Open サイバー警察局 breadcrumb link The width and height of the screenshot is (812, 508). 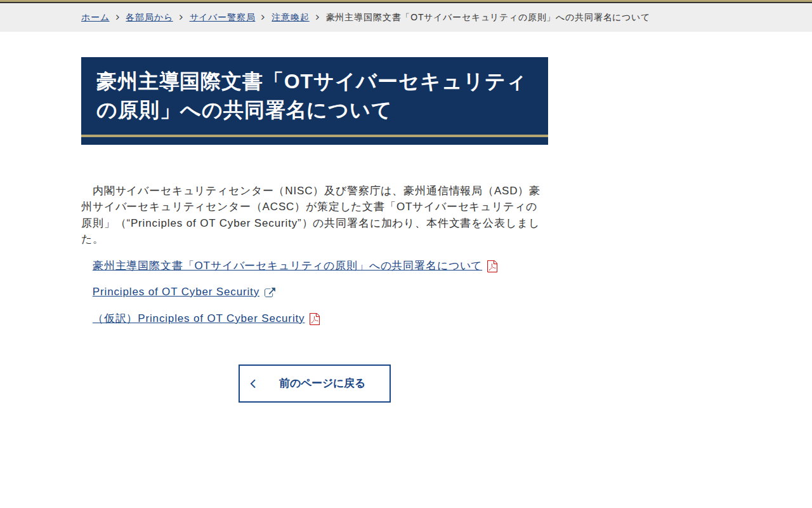222,18
